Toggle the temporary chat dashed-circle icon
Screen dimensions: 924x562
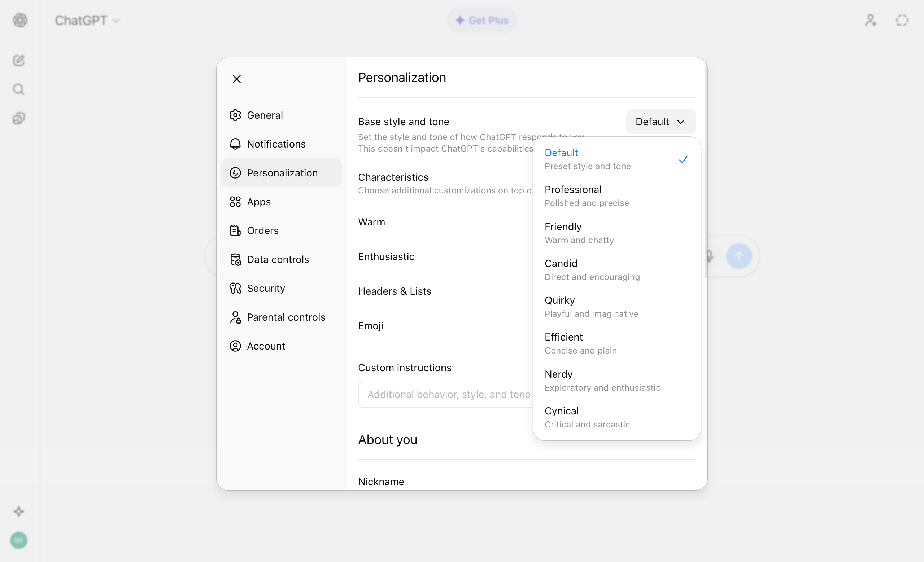click(902, 20)
